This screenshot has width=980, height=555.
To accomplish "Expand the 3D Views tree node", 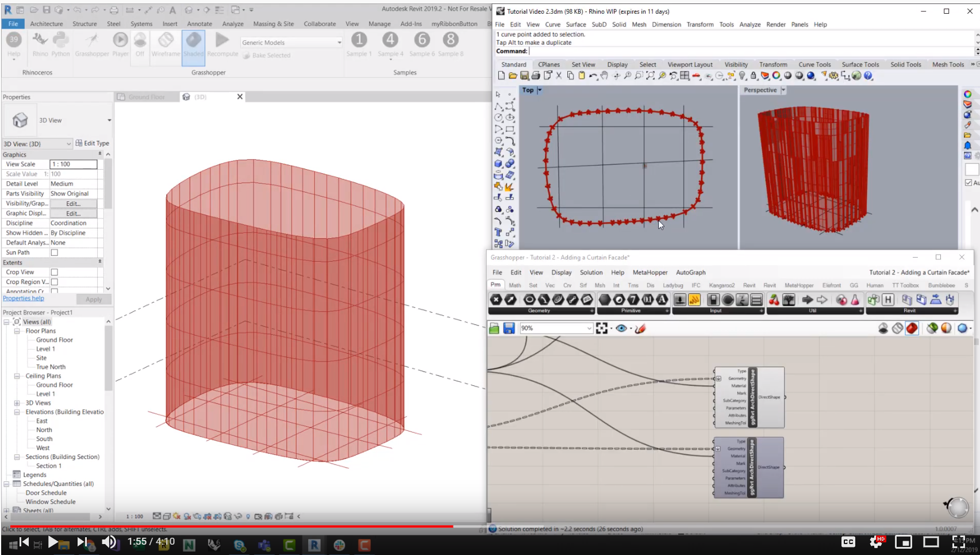I will 17,403.
